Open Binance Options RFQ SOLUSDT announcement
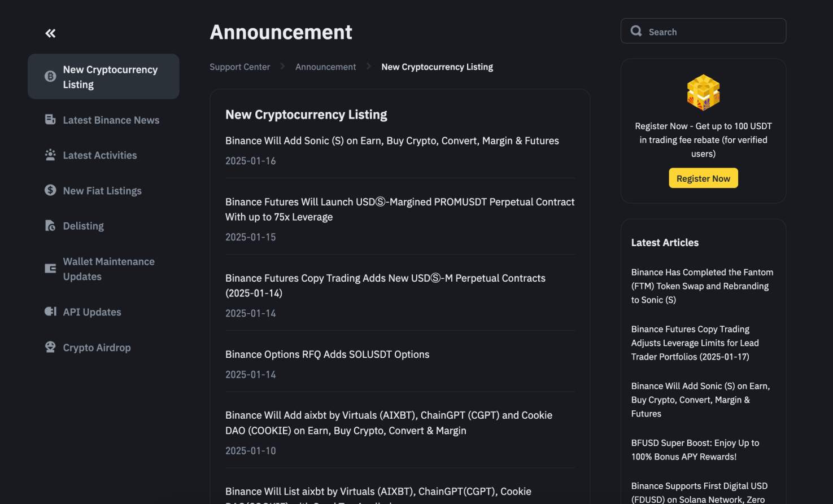Viewport: 833px width, 504px height. pos(327,354)
